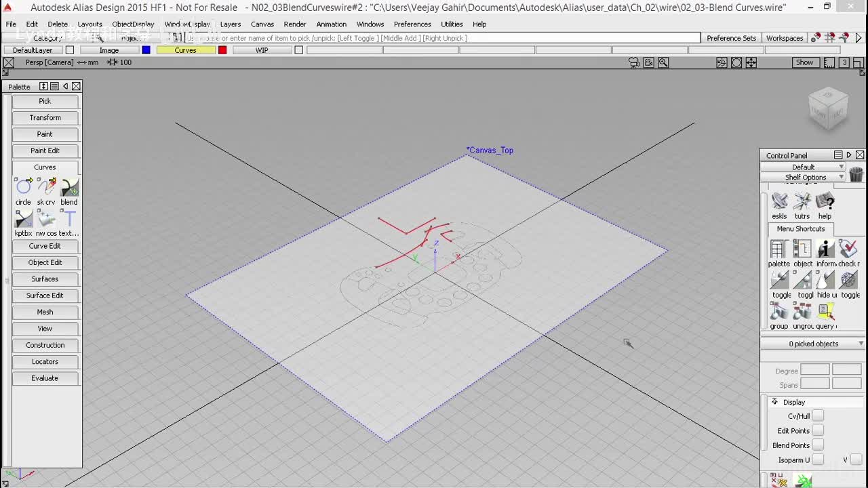
Task: Toggle the WIP layer visibility box
Action: 298,50
